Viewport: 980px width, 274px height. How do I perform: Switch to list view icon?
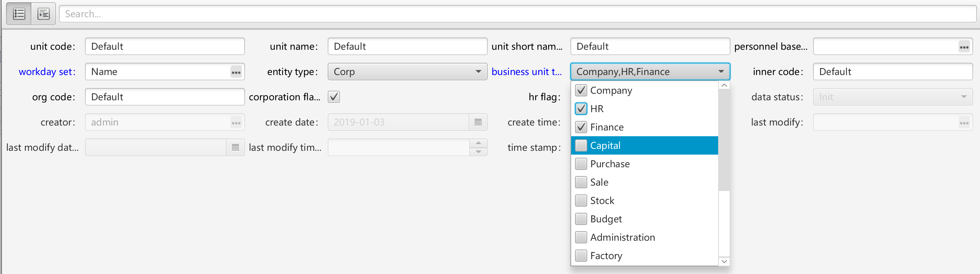(x=19, y=14)
